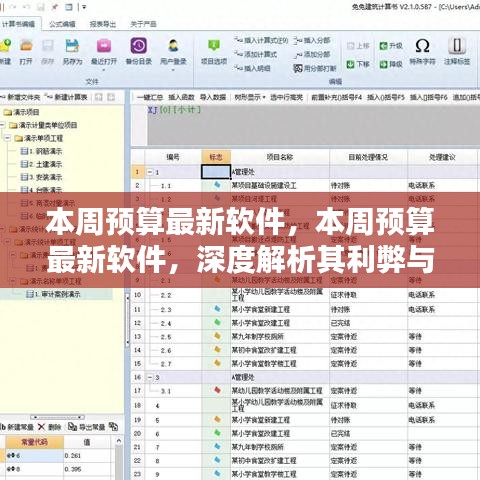Click 删除 delete constant button
Viewport: 480px width, 480px height.
coord(50,427)
